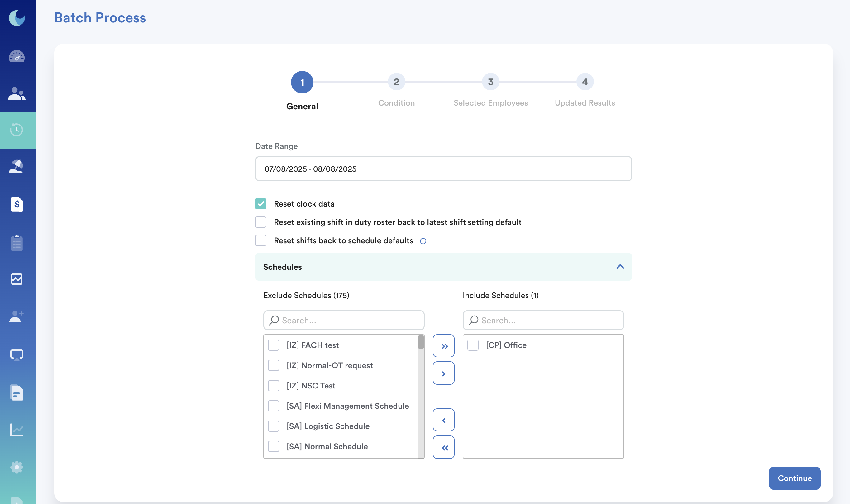This screenshot has height=504, width=850.
Task: Collapse the Schedules section chevron
Action: pos(620,267)
